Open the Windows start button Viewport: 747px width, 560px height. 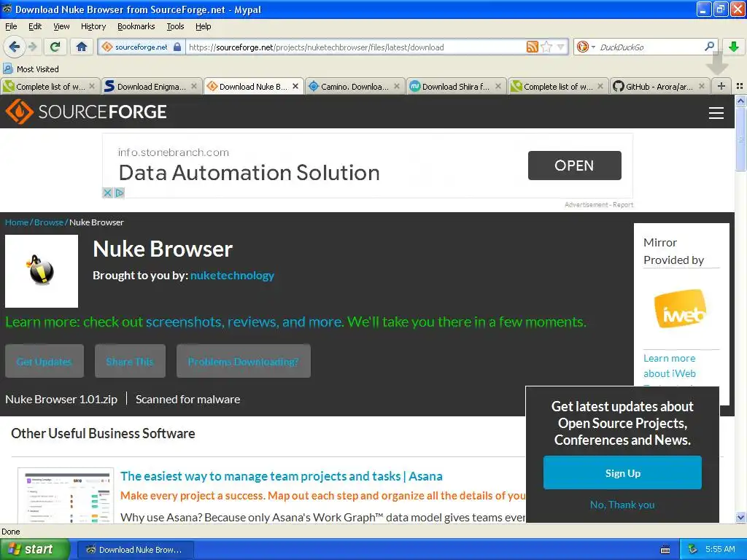[35, 549]
